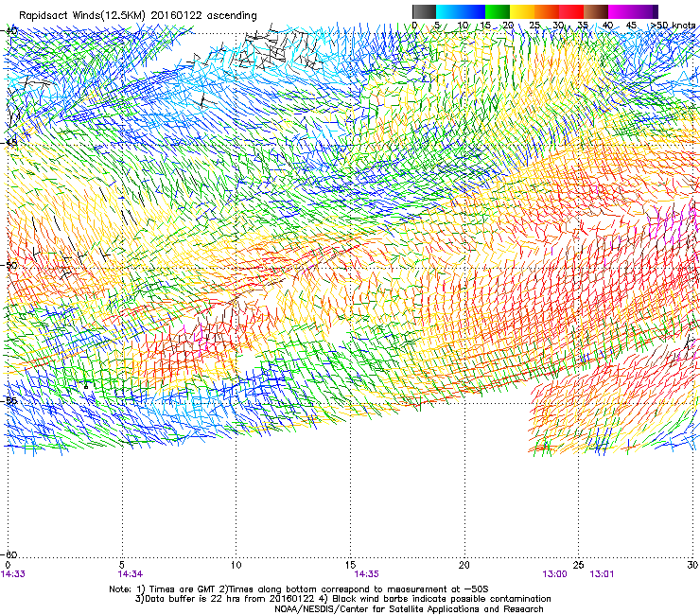This screenshot has height=615, width=700.
Task: Click the '-45' latitude axis label
Action: coord(9,143)
